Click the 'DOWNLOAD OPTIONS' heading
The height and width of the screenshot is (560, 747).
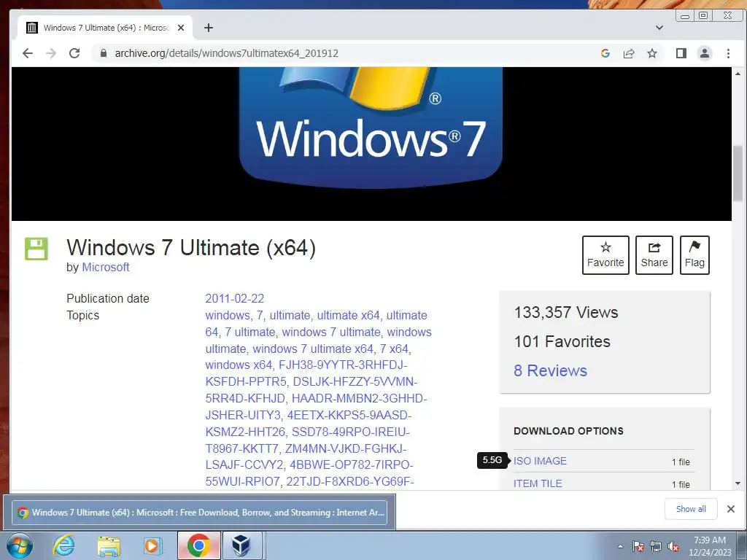[568, 431]
